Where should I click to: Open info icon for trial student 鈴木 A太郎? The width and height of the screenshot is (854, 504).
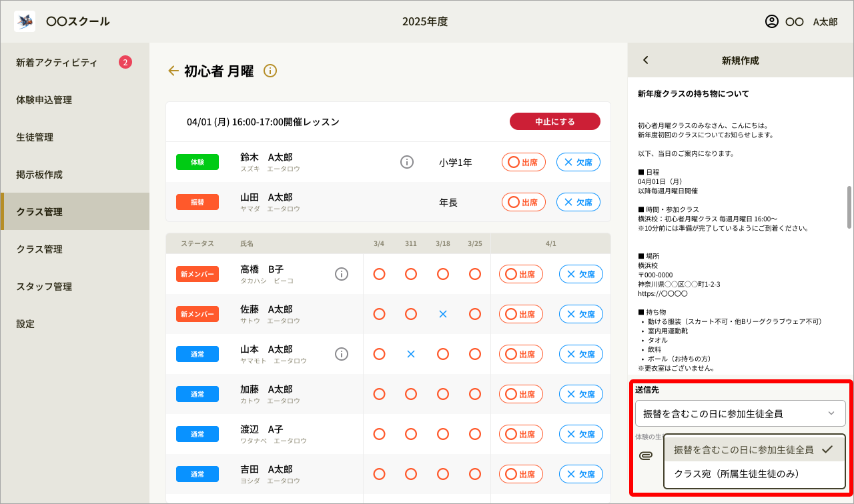click(407, 161)
